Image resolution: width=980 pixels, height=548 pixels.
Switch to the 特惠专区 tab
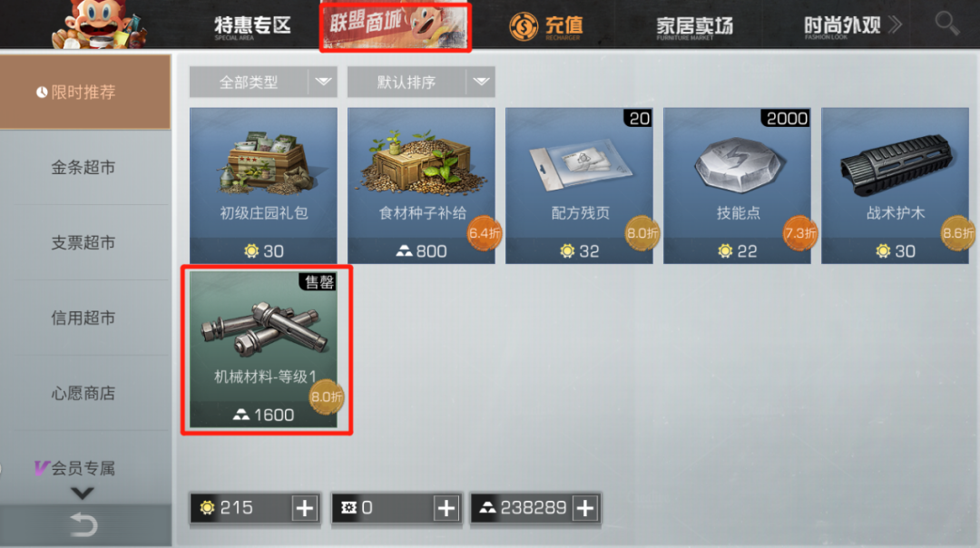tap(252, 25)
